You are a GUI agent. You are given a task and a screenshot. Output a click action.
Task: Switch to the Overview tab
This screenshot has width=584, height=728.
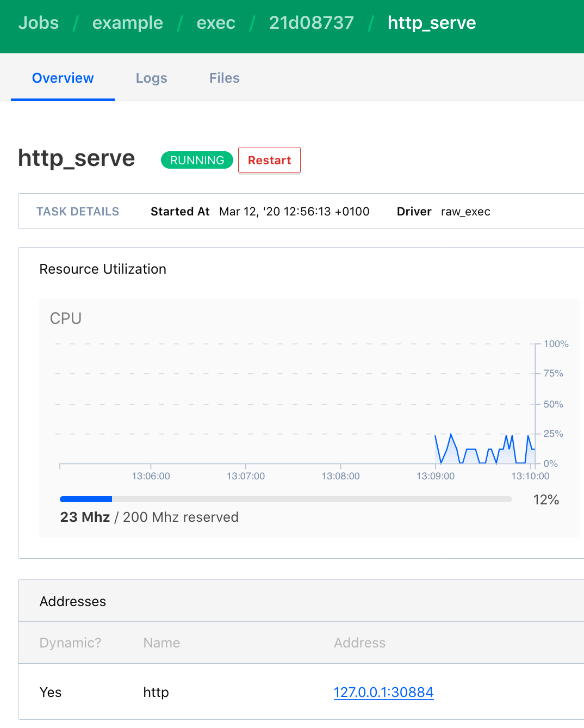pos(63,78)
